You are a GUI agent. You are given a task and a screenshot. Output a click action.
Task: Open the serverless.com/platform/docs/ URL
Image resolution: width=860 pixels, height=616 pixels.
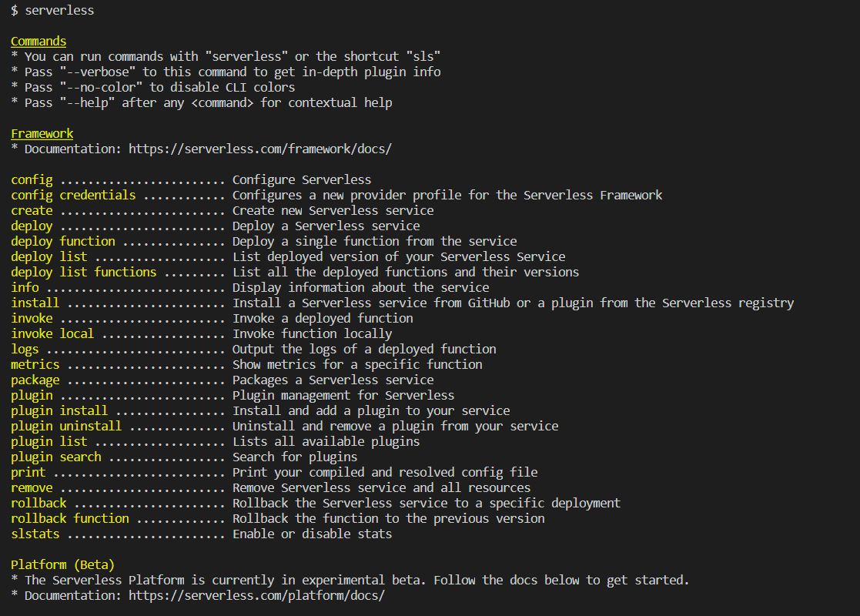(256, 595)
